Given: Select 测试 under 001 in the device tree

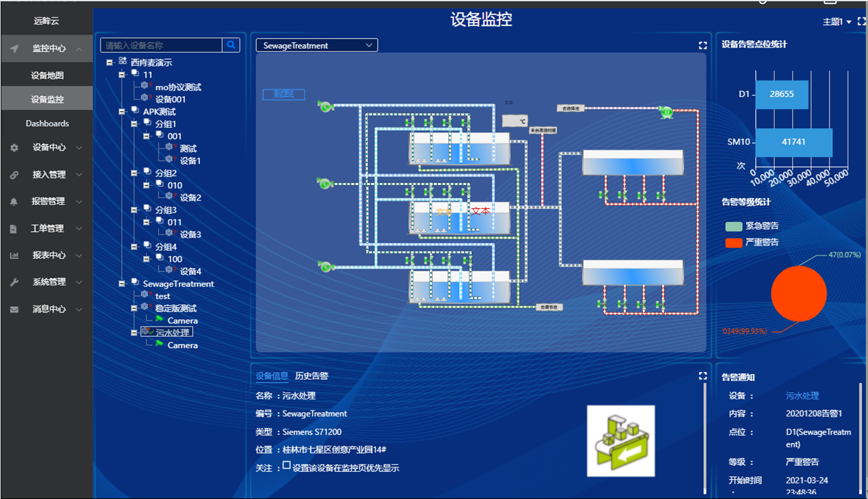Looking at the screenshot, I should pos(188,149).
